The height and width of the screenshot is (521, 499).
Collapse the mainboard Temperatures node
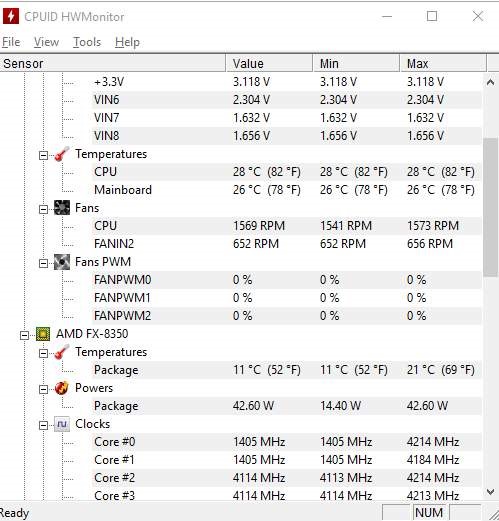point(43,155)
